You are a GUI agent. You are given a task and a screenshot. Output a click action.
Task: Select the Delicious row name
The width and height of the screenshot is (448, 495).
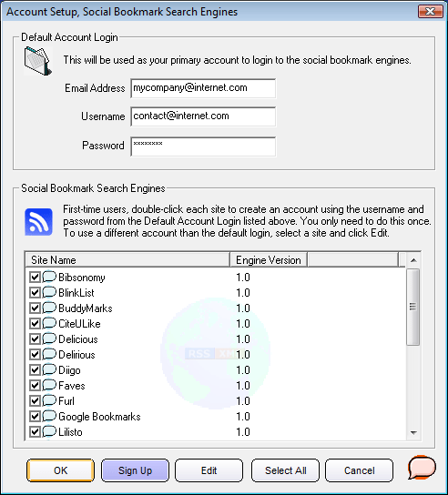click(x=78, y=339)
